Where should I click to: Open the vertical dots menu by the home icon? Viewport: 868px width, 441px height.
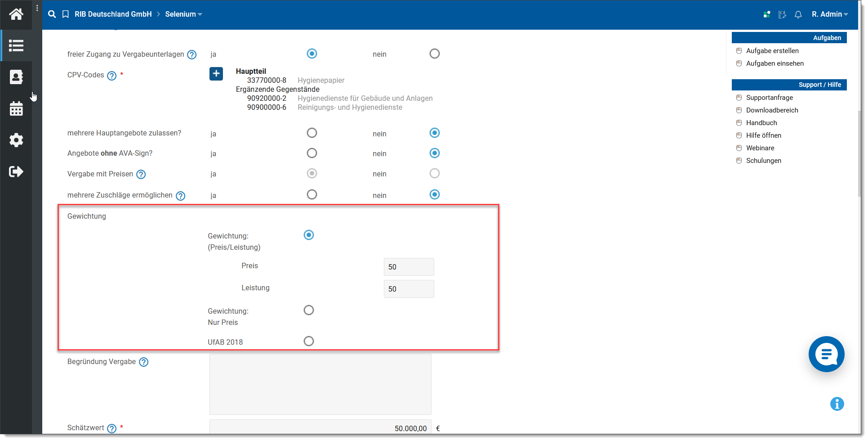[x=37, y=8]
